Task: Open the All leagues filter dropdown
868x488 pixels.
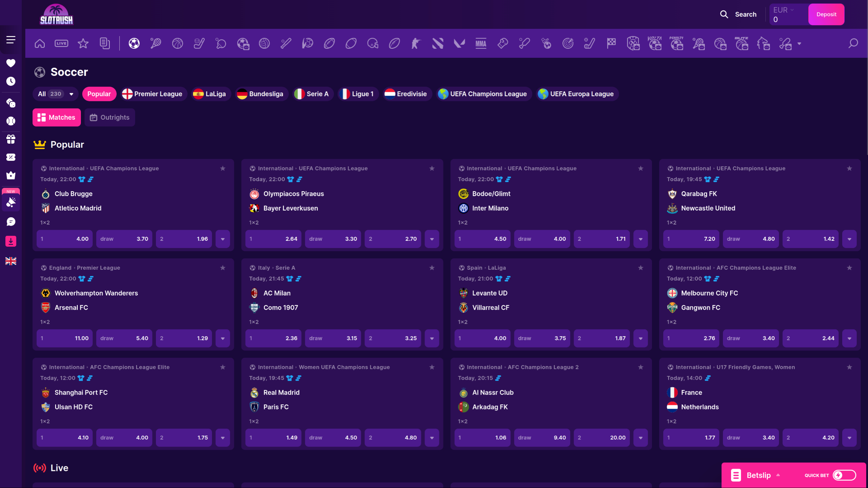Action: coord(55,94)
